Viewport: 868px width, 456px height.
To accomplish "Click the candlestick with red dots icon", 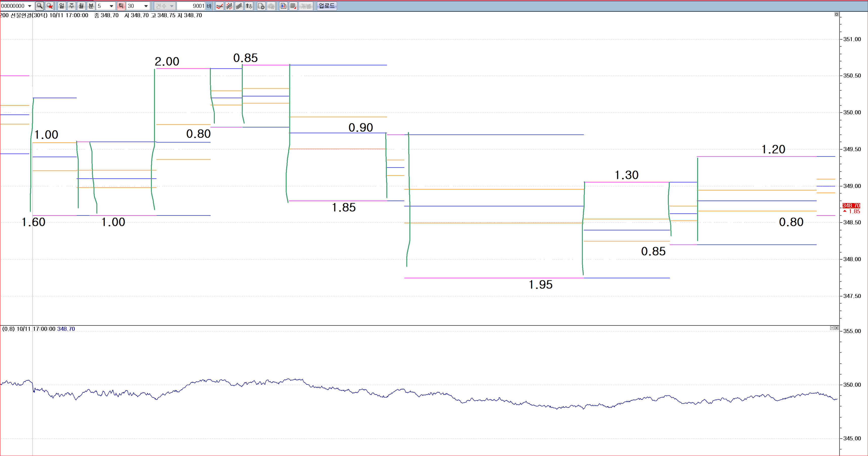I will pyautogui.click(x=230, y=6).
